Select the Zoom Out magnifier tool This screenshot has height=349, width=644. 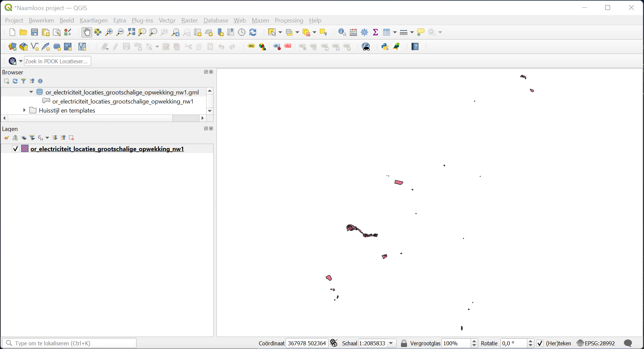[120, 32]
